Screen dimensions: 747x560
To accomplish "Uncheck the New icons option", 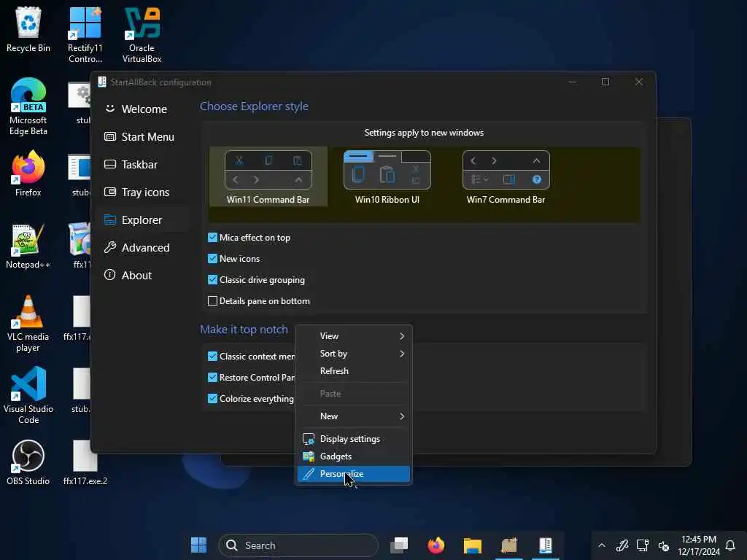I will 212,259.
